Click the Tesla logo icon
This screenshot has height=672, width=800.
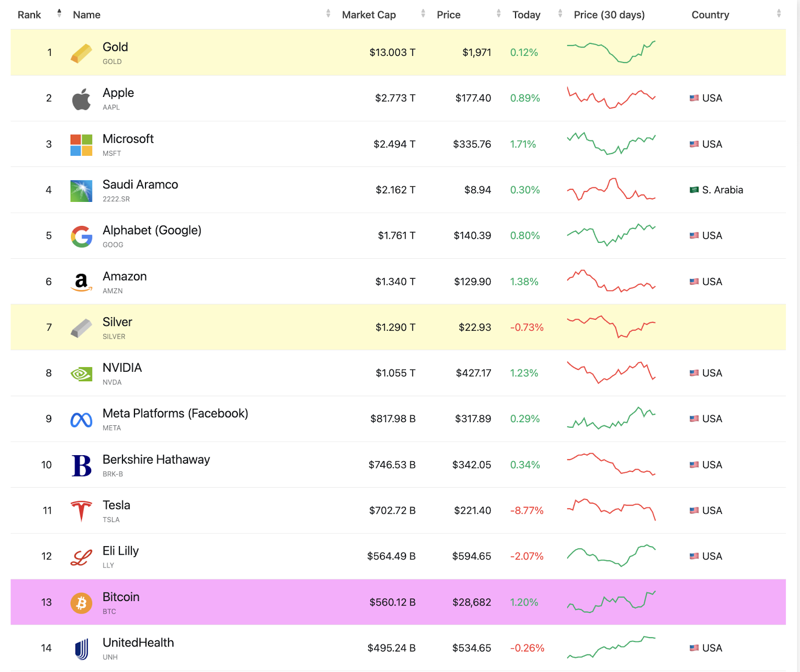(81, 511)
